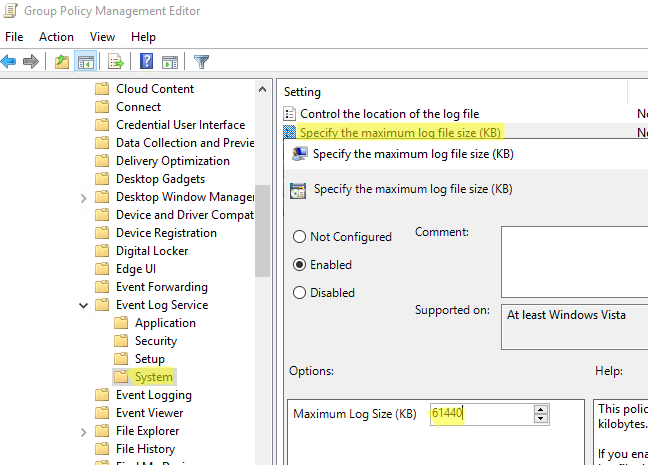The width and height of the screenshot is (648, 465).
Task: Collapse the Event Log Service node
Action: [83, 305]
